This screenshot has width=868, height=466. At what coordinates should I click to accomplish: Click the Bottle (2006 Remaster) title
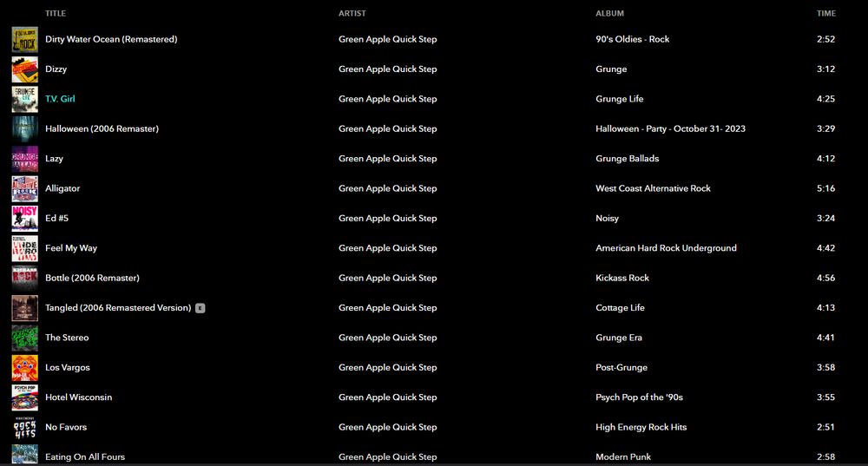click(93, 279)
